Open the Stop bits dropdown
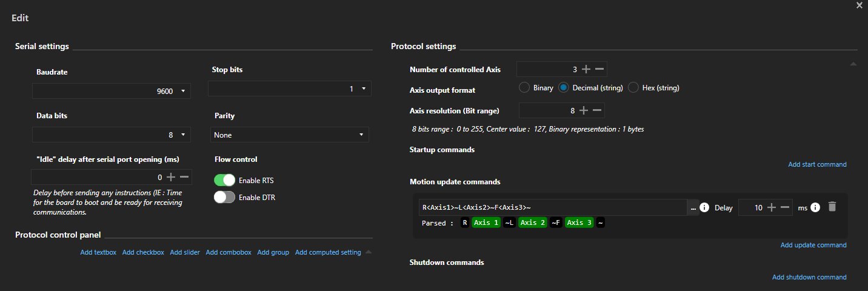This screenshot has width=868, height=291. (290, 89)
